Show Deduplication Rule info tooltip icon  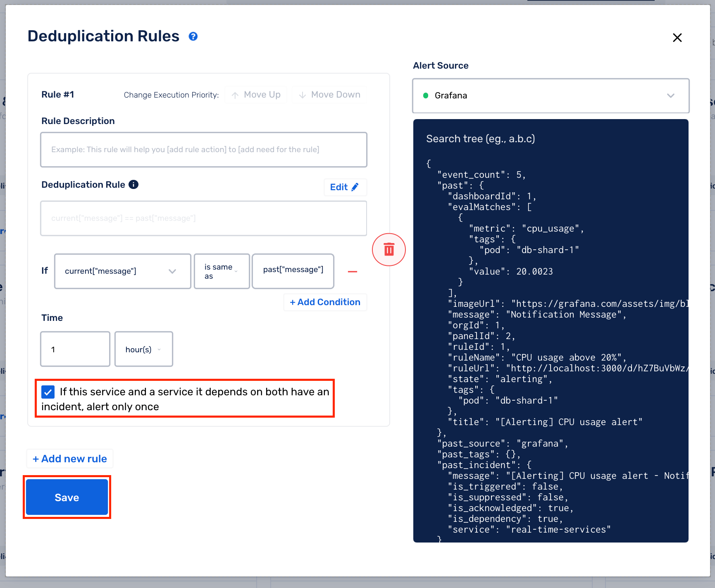tap(133, 184)
